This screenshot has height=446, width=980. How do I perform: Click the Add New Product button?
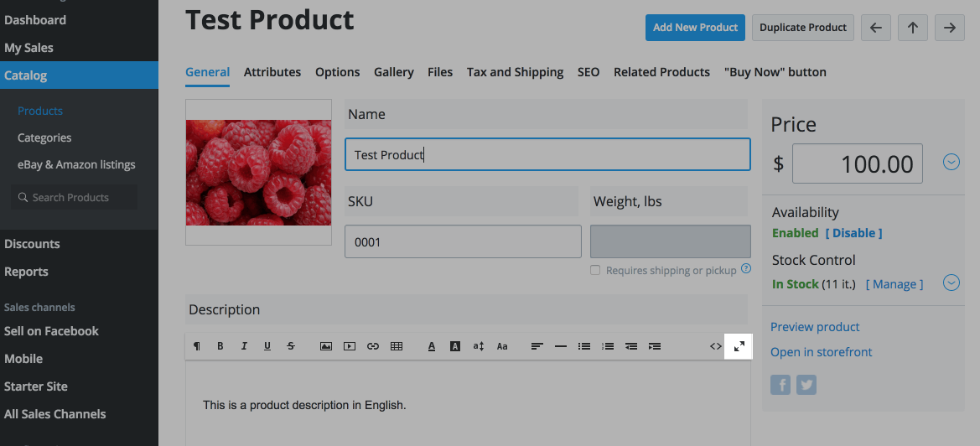coord(695,28)
